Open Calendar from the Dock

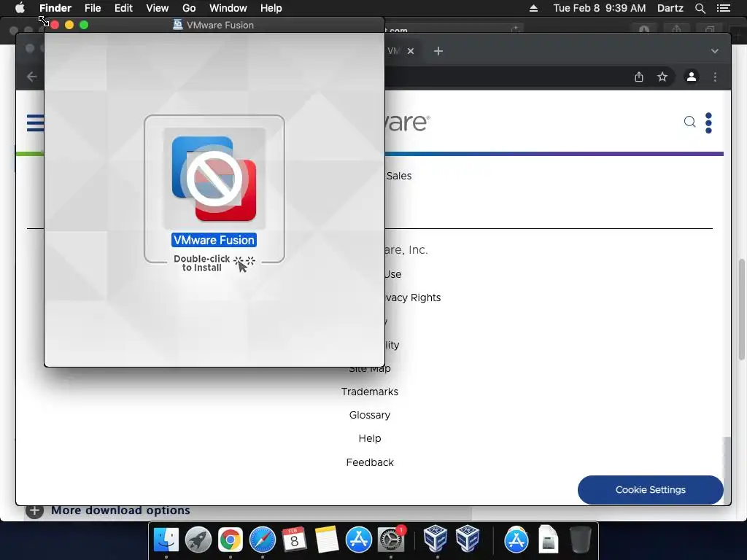[x=295, y=540]
